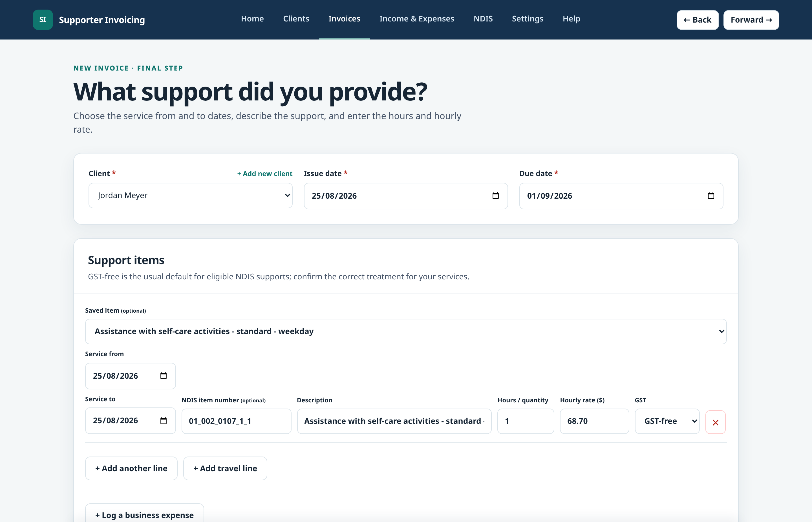This screenshot has width=812, height=522.
Task: Click the GST-free default note text
Action: point(279,277)
